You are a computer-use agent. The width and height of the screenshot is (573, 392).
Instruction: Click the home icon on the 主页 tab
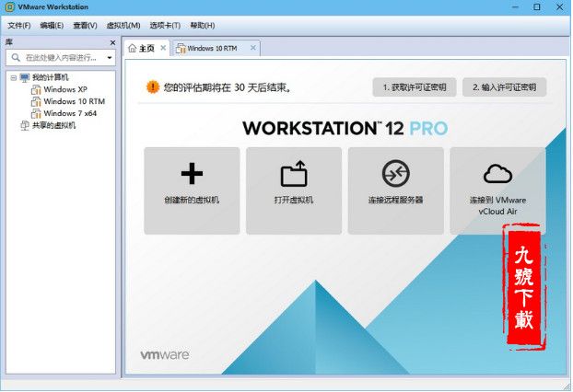coord(133,48)
